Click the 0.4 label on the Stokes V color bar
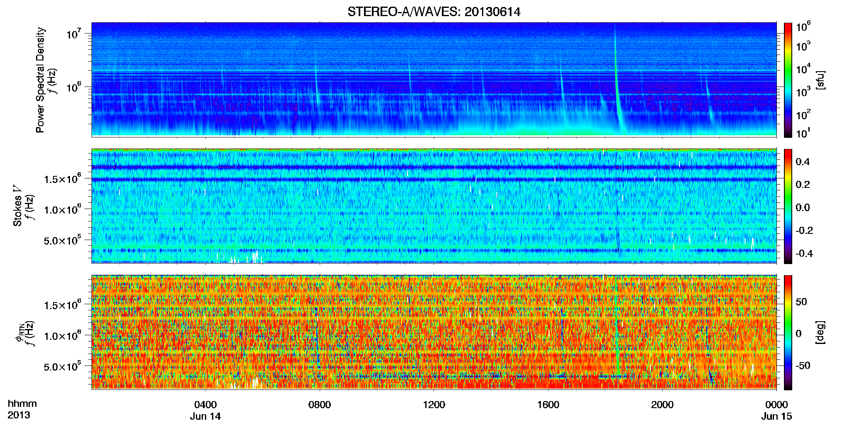The height and width of the screenshot is (447, 868). point(803,162)
